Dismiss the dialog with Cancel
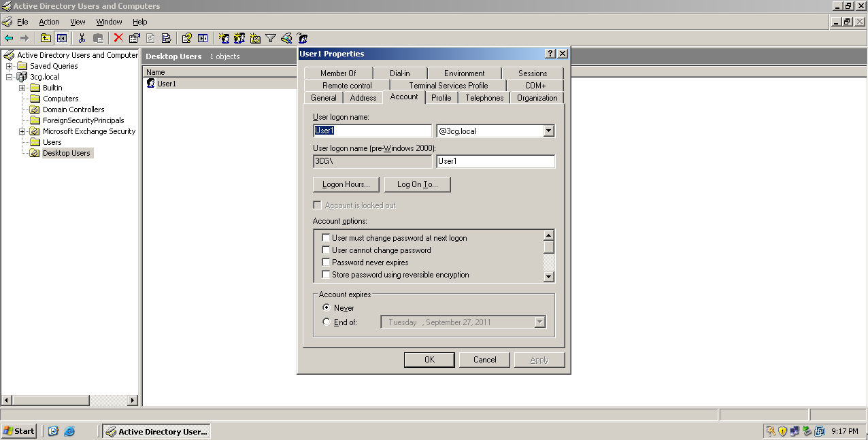Image resolution: width=868 pixels, height=440 pixels. pyautogui.click(x=484, y=360)
